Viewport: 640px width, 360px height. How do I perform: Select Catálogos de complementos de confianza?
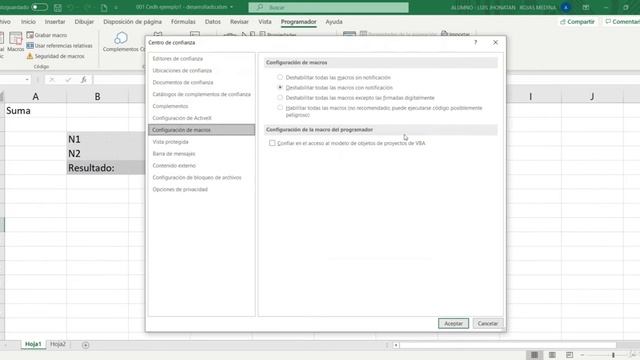point(202,94)
